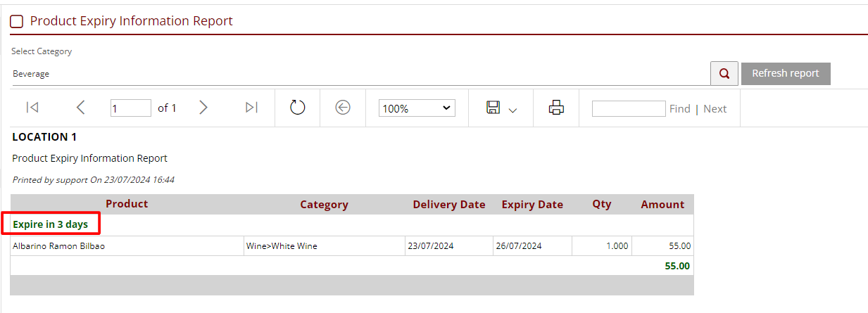Jump to last report page

251,108
